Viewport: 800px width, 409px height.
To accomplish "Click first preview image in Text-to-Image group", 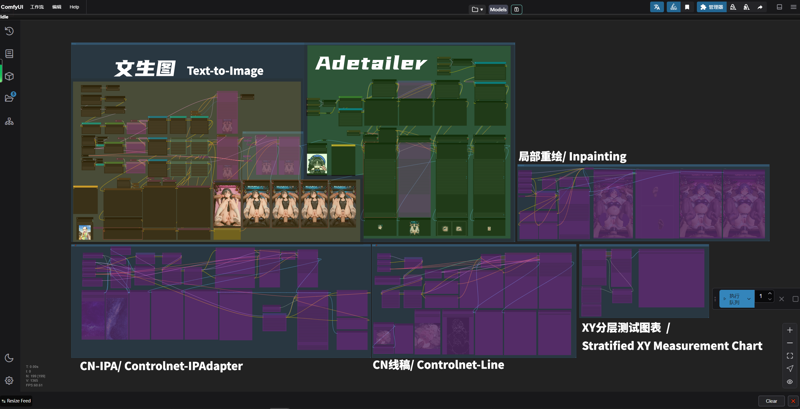I will click(x=228, y=206).
